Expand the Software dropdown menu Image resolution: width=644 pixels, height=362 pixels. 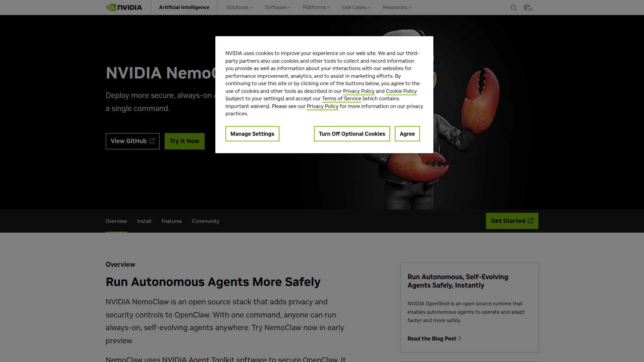[278, 7]
